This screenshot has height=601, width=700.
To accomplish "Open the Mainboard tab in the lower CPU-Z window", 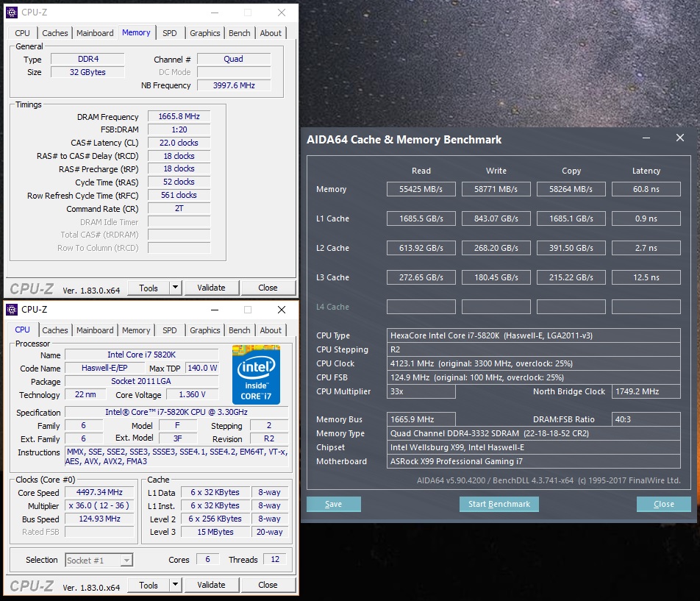I will coord(95,330).
